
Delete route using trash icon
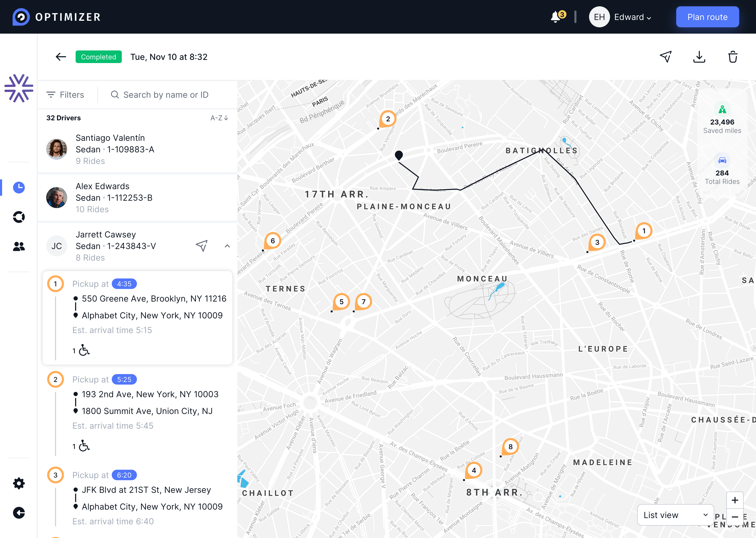(x=732, y=57)
